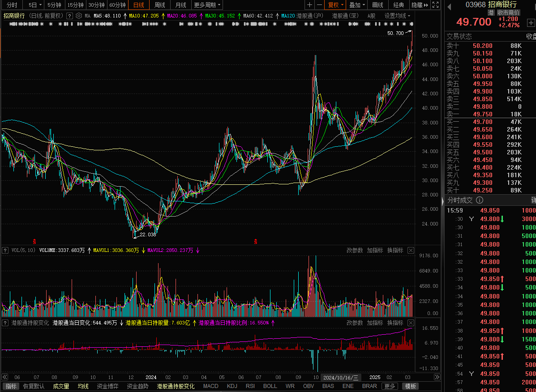Click 改参数 in the VOL panel
Image resolution: width=536 pixels, height=392 pixels.
coord(355,250)
